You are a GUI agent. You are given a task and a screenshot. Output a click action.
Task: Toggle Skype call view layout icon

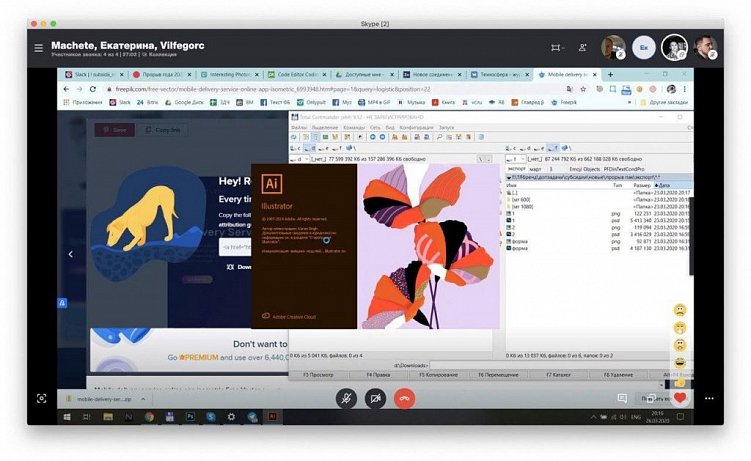[x=556, y=47]
